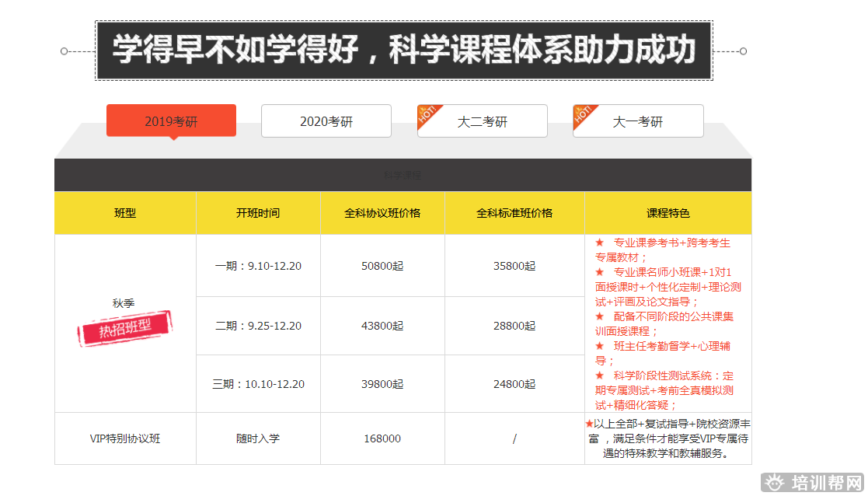
Task: Open the 大二考研 tab
Action: tap(483, 121)
